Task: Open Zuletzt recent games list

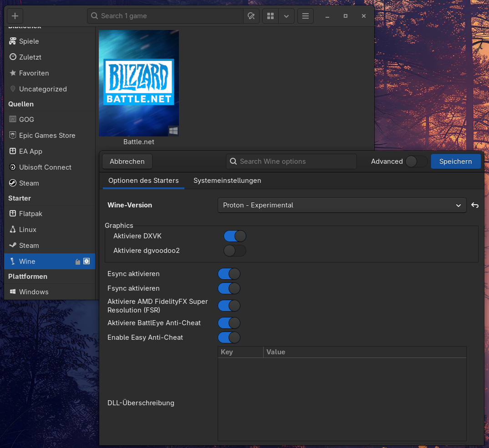Action: 50,57
